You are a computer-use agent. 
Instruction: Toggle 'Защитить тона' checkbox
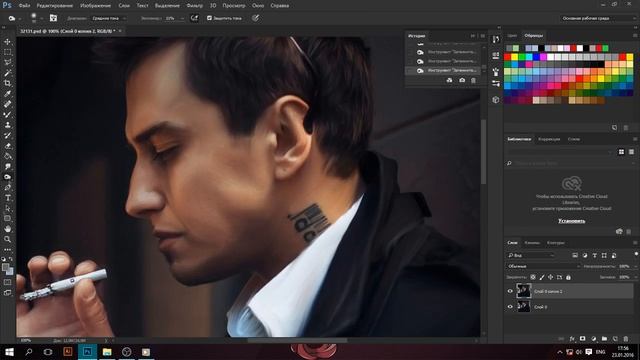(x=209, y=18)
